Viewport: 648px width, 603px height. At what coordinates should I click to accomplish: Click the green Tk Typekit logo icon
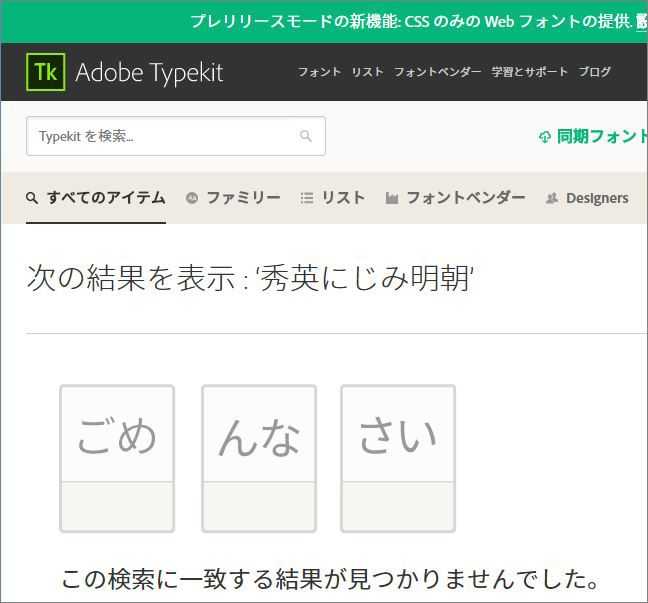click(x=45, y=72)
